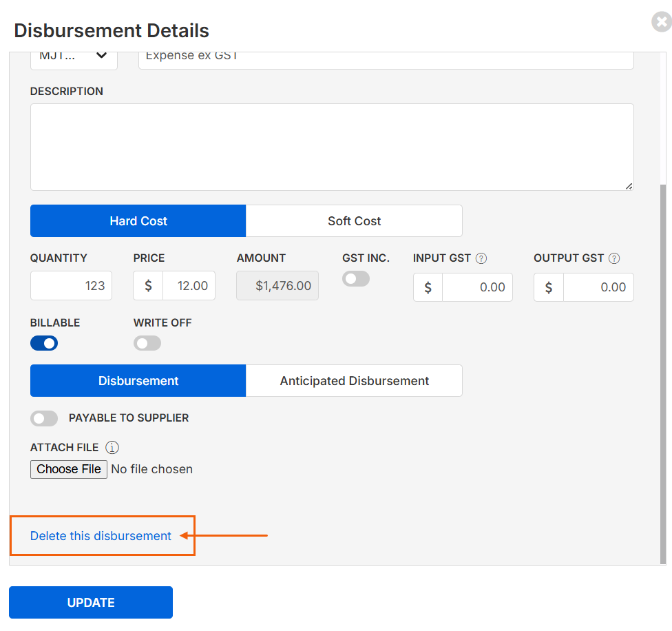Turn on Payable to Supplier switch
672x631 pixels.
[44, 419]
